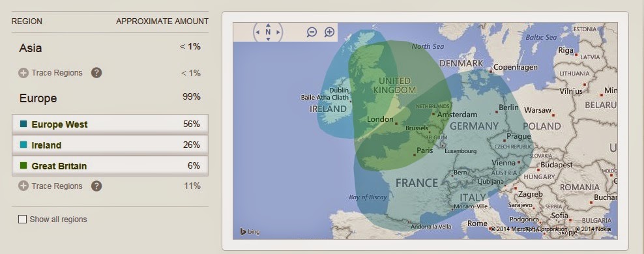Select the Ireland 26% row
This screenshot has width=644, height=254.
coord(110,145)
